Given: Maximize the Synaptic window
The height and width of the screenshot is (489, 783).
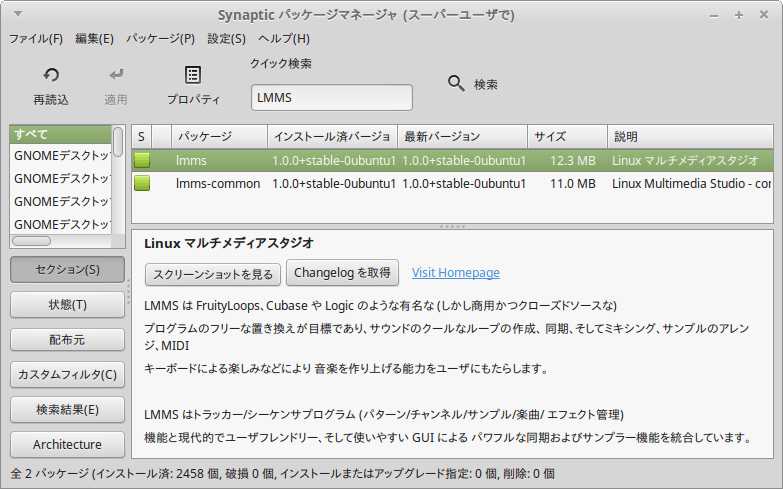Looking at the screenshot, I should tap(739, 15).
